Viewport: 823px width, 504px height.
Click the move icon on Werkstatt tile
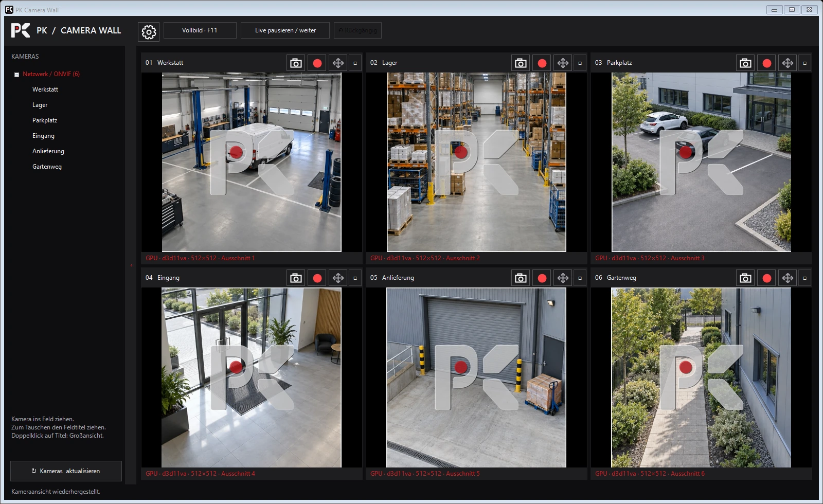click(x=338, y=63)
